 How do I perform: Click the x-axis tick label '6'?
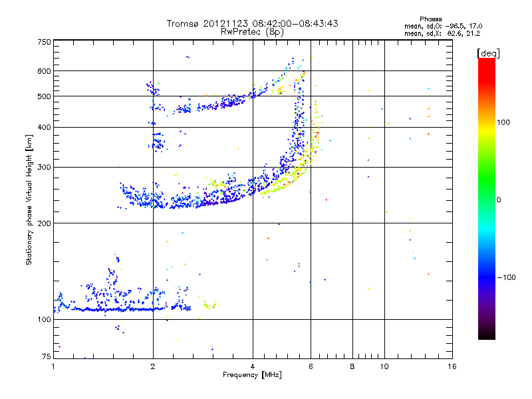pyautogui.click(x=311, y=366)
